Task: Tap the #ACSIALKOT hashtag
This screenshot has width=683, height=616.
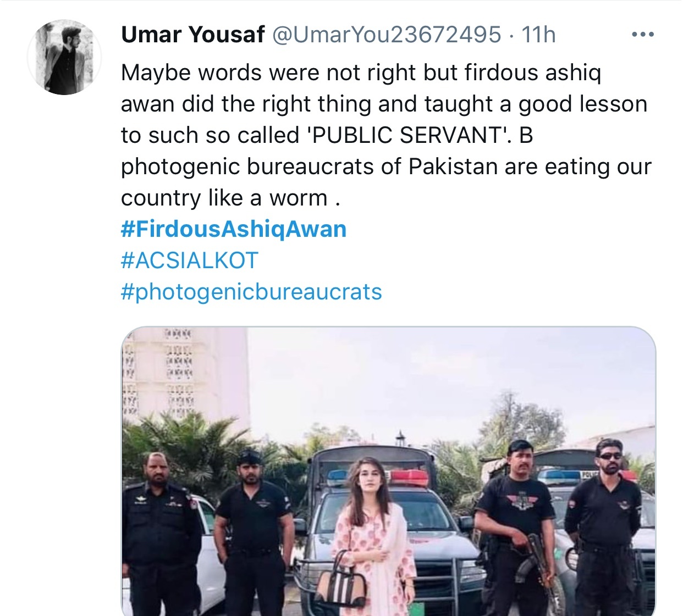Action: (x=190, y=260)
